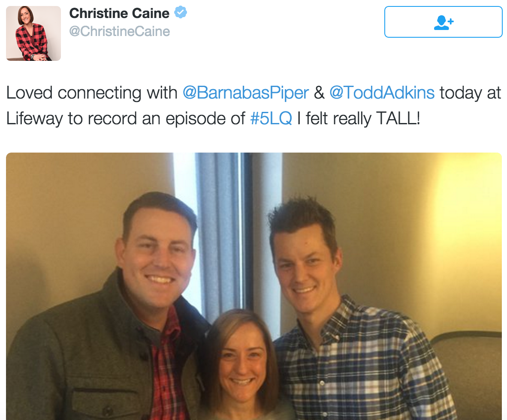The height and width of the screenshot is (420, 507).
Task: Click the word "Lifeway" in the tweet
Action: pos(34,119)
